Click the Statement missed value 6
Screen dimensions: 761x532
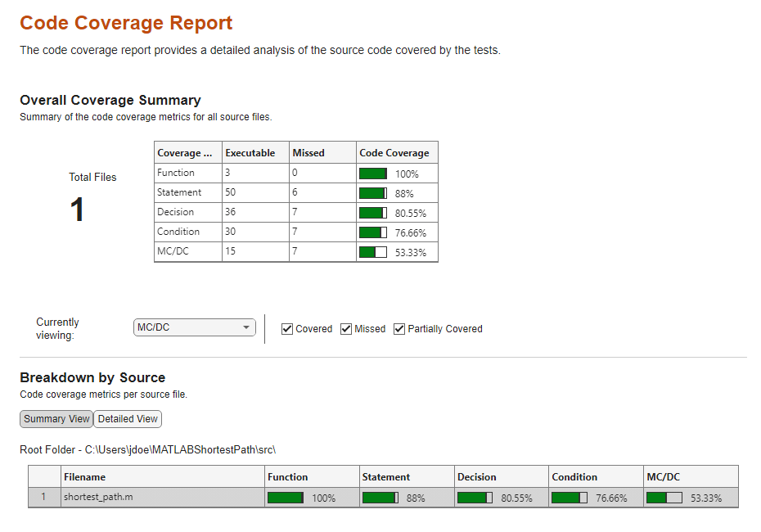(x=295, y=192)
